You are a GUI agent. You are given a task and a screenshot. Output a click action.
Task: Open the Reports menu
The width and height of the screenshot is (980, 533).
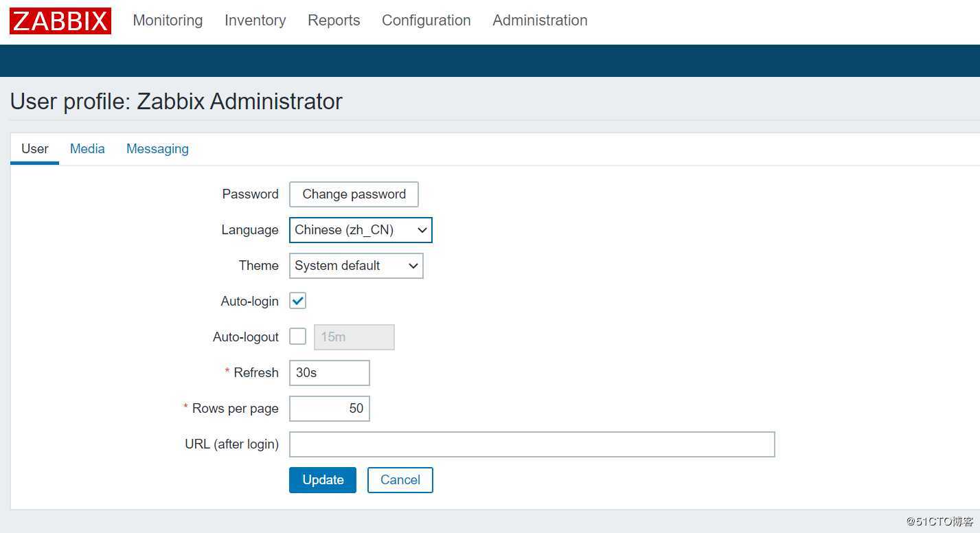(x=334, y=21)
